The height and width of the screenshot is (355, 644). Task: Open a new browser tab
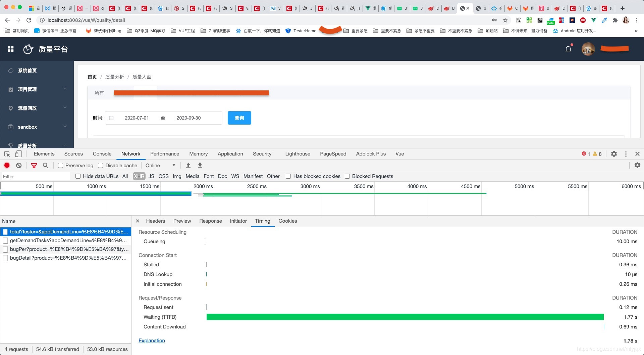tap(623, 8)
